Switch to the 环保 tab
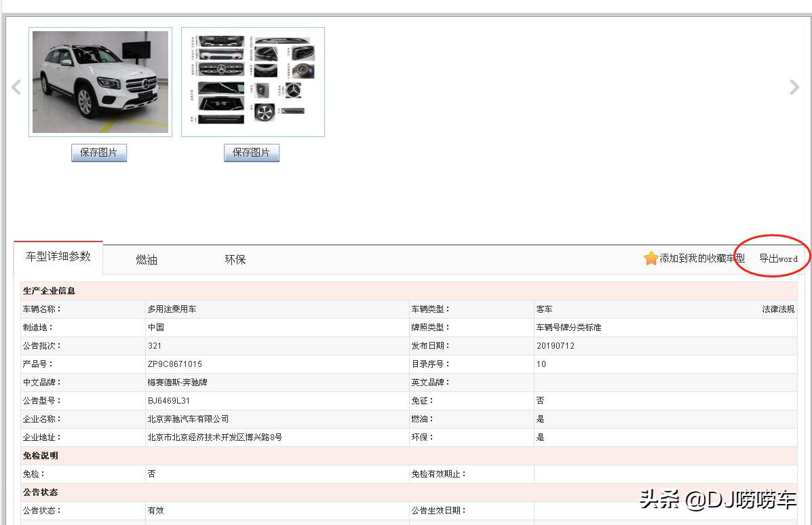The image size is (812, 525). (235, 260)
